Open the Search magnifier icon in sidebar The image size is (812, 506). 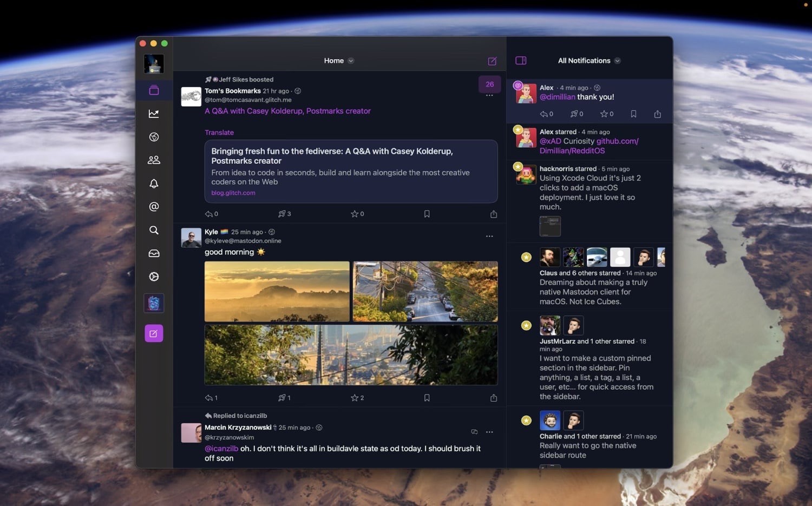coord(154,230)
